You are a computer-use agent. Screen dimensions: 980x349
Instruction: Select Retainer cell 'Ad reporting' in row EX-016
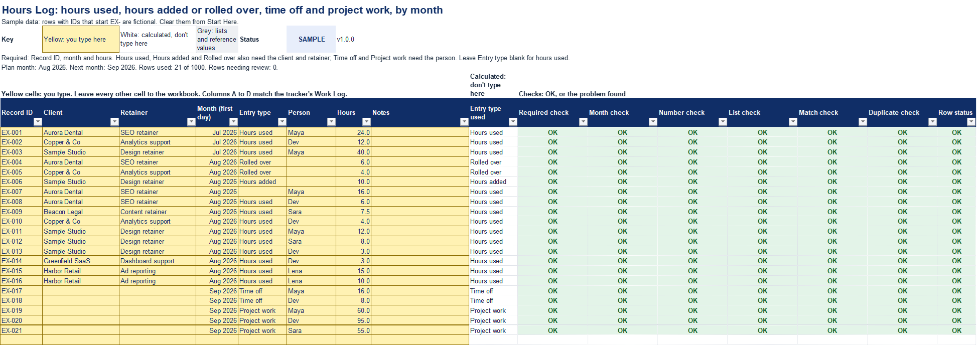[158, 281]
